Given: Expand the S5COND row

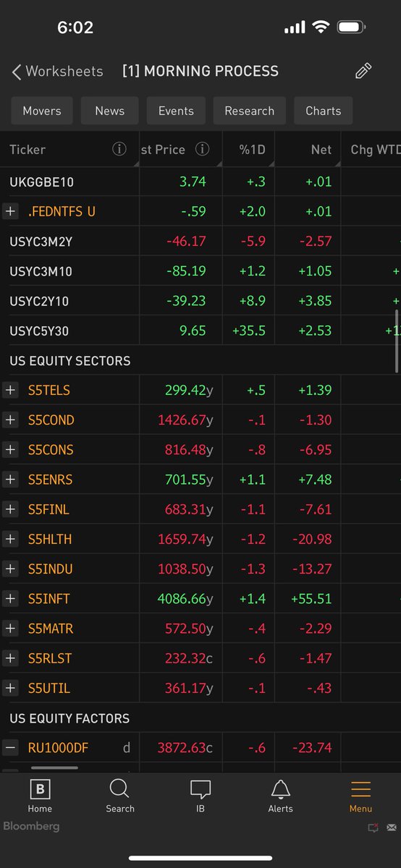Looking at the screenshot, I should (10, 420).
